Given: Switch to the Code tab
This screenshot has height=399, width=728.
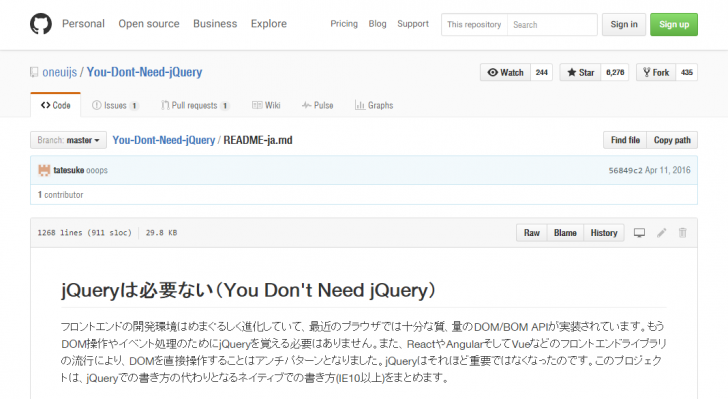Looking at the screenshot, I should pyautogui.click(x=56, y=105).
